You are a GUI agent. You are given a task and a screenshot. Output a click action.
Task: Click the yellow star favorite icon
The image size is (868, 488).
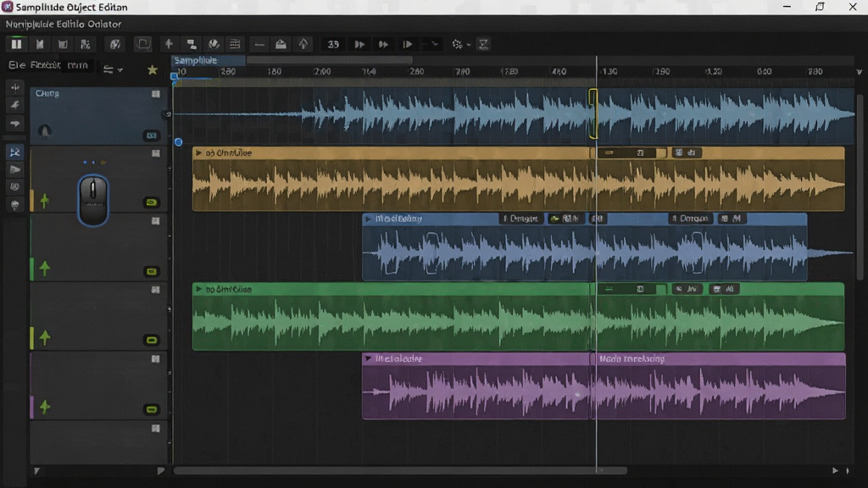[153, 69]
